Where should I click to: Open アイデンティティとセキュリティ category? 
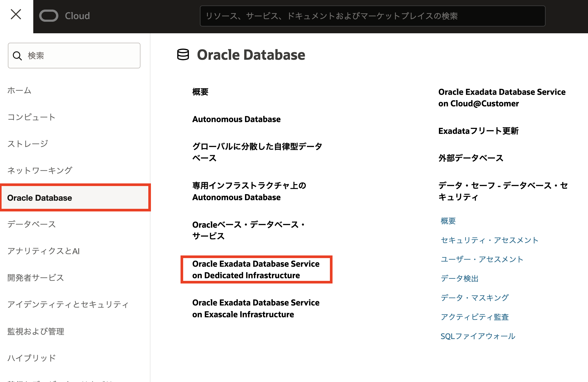tap(68, 304)
